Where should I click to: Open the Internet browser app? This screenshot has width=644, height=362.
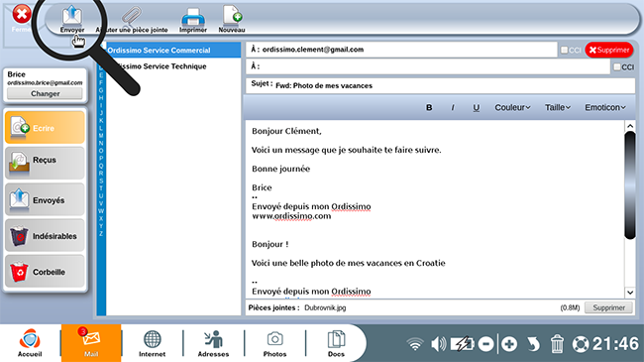[152, 343]
